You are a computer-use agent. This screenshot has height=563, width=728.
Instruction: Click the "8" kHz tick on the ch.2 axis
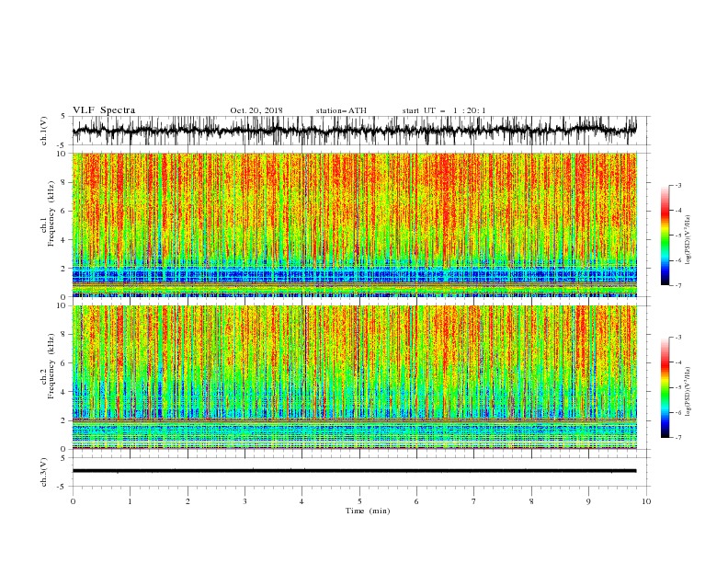(64, 335)
